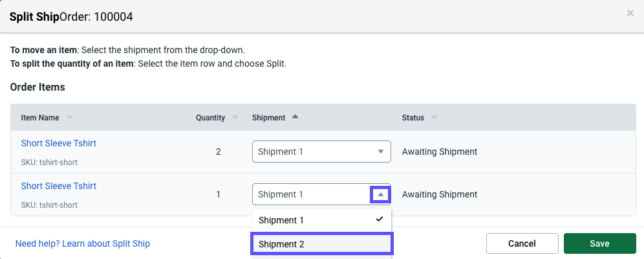Select SKU text in quantity 1 row

[49, 205]
